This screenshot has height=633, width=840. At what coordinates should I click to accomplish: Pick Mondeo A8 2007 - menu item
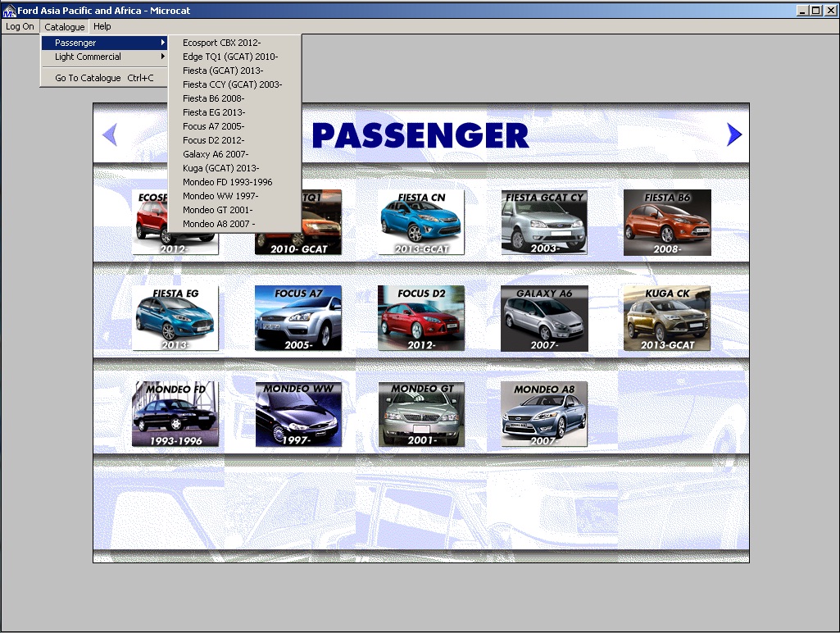click(234, 224)
